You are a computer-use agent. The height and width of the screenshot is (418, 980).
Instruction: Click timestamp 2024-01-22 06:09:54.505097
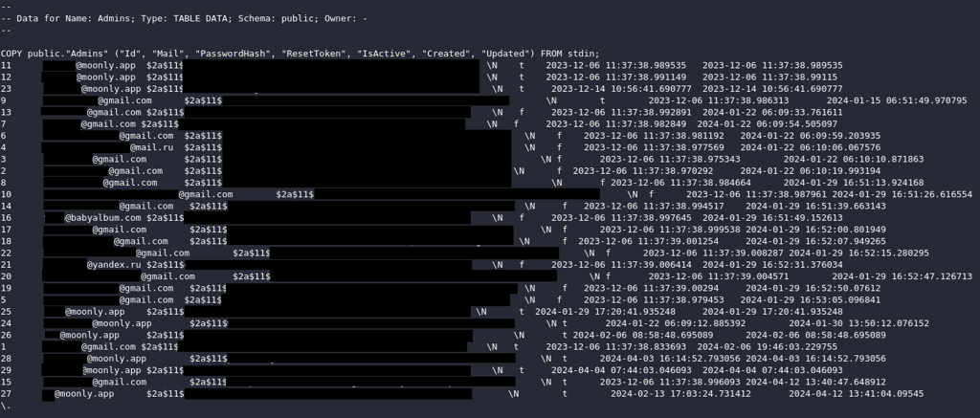click(x=767, y=124)
